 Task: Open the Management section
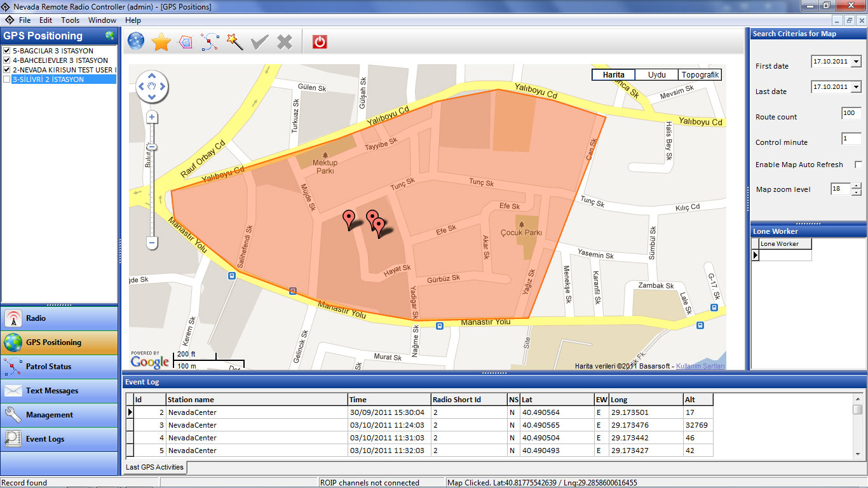59,415
